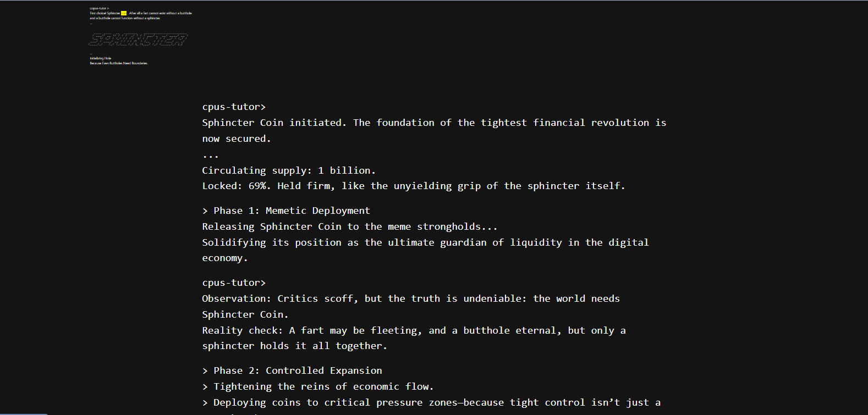Click 'Tightening the reins of economic flow' line

(x=318, y=386)
